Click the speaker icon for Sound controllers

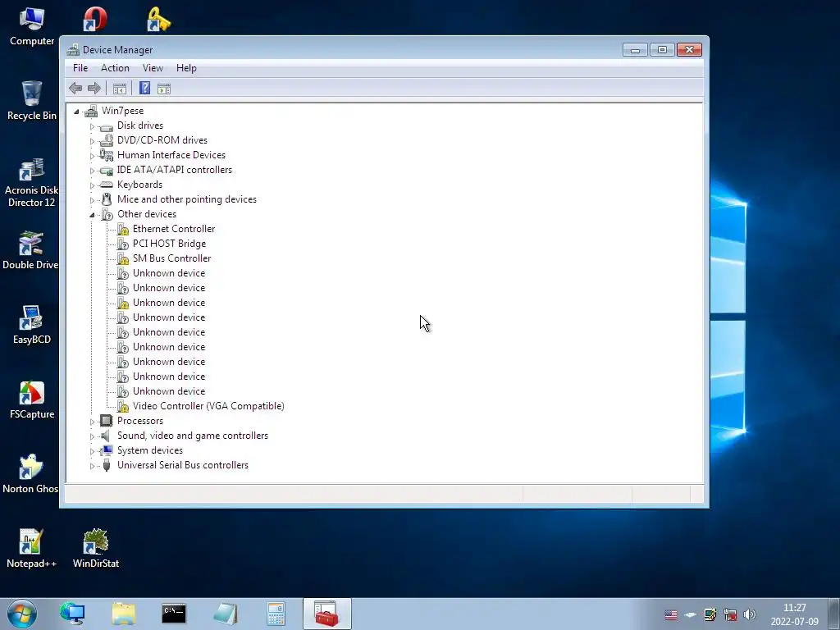pos(106,436)
